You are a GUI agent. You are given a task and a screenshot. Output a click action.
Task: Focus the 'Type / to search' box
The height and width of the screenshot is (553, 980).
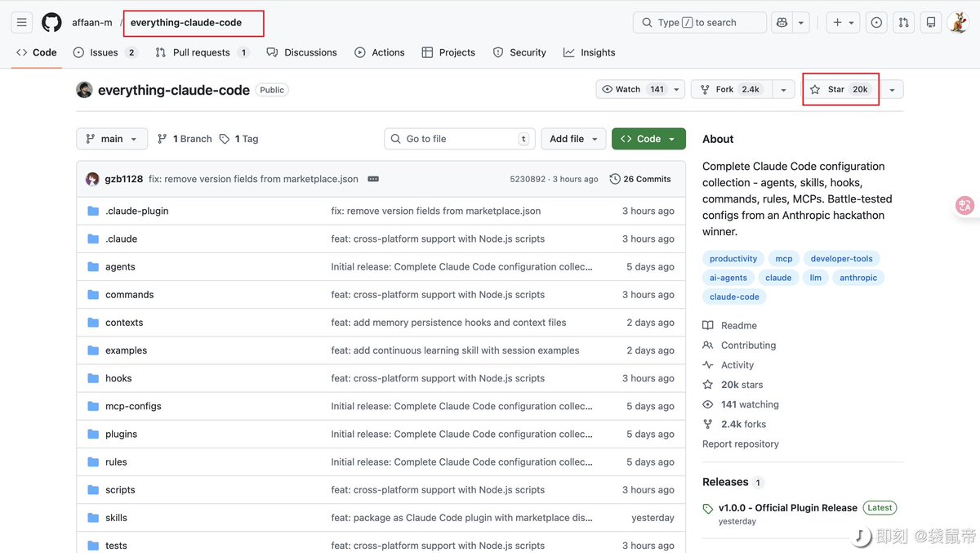coord(699,23)
